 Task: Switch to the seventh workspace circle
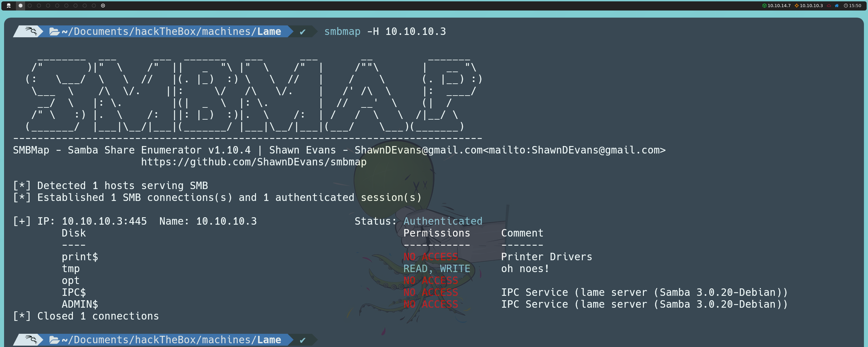(x=76, y=5)
